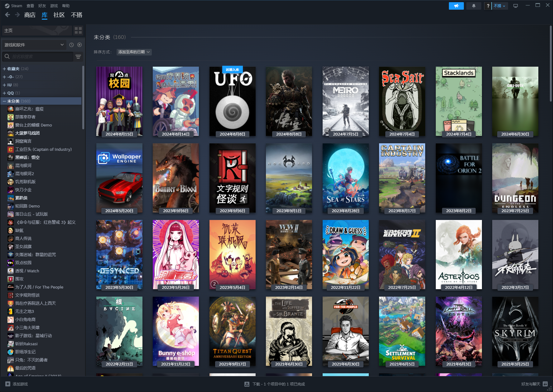Viewport: 553px width, 392px height.
Task: Open the 帮助 menu
Action: (x=66, y=6)
